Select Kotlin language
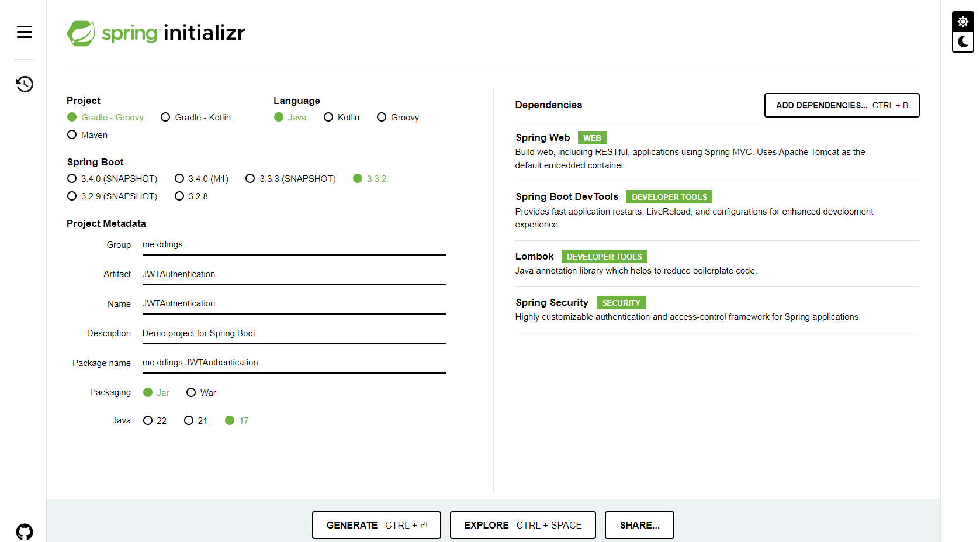Viewport: 980px width, 542px height. point(341,118)
